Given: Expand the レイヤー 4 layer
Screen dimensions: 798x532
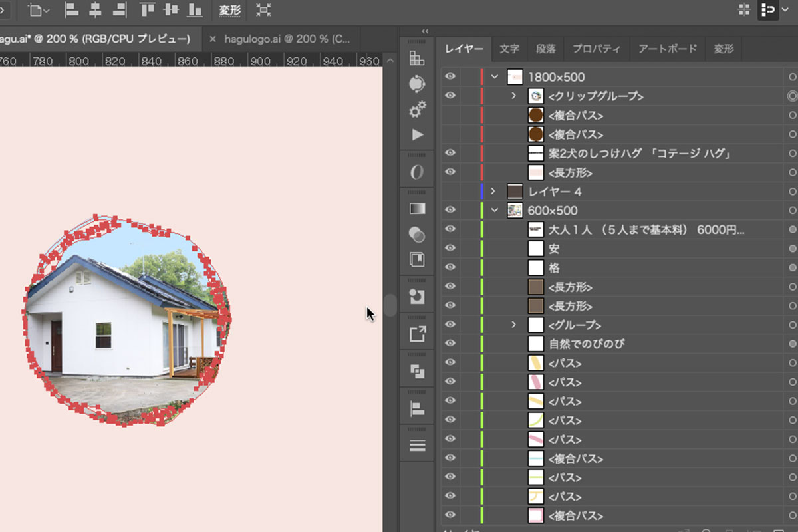Looking at the screenshot, I should point(493,192).
